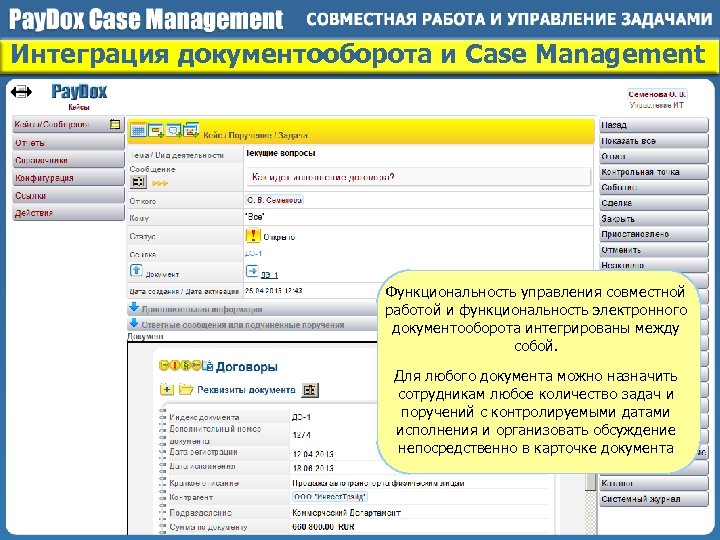Click the yellow plus icon in the document card
This screenshot has width=720, height=540.
tap(167, 389)
